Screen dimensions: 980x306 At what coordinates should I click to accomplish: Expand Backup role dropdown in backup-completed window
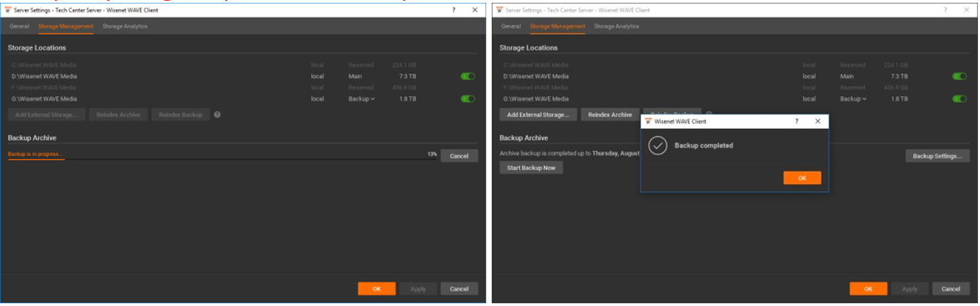point(853,99)
